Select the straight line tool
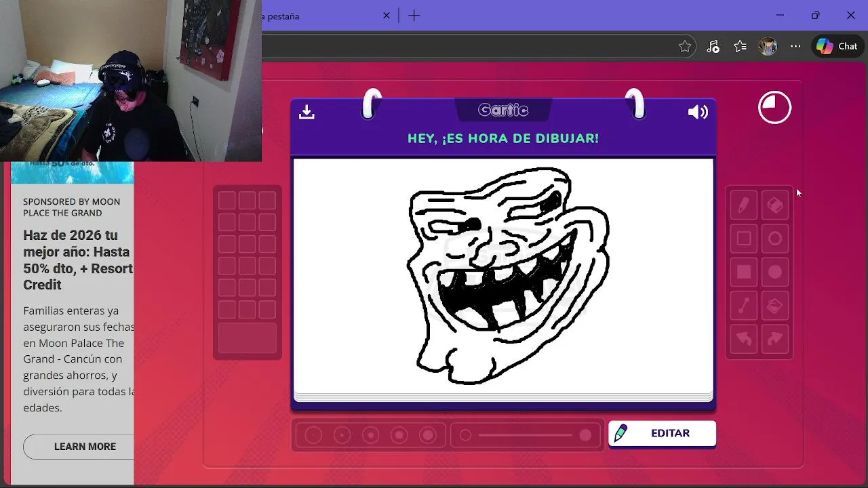 pyautogui.click(x=744, y=306)
